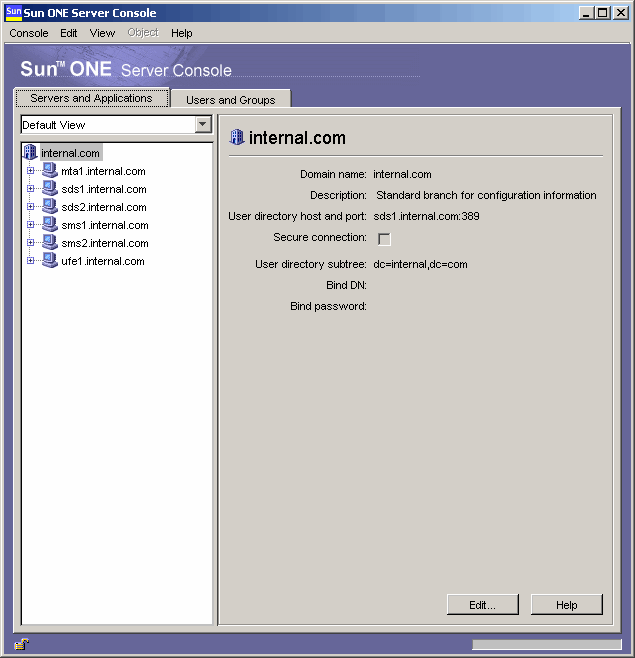Click the sms1.internal.com host computer icon
The image size is (635, 658).
(49, 225)
